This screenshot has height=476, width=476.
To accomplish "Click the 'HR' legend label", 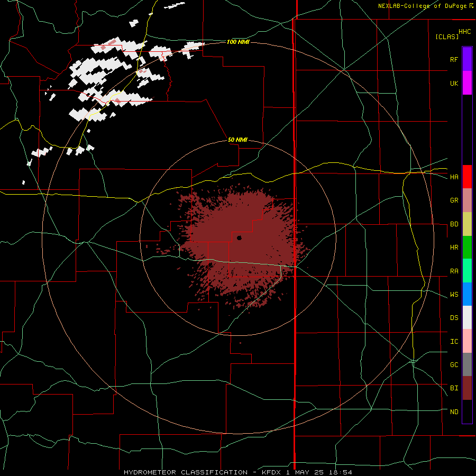I will (454, 248).
